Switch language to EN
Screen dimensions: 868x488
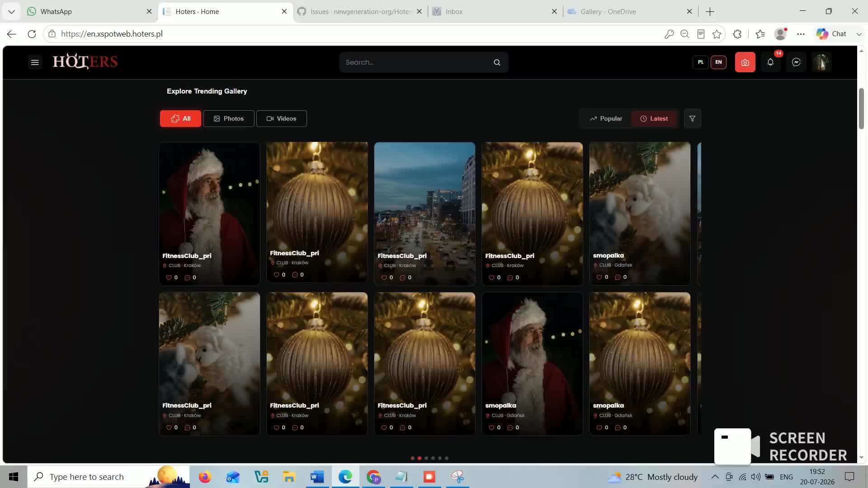click(x=718, y=62)
